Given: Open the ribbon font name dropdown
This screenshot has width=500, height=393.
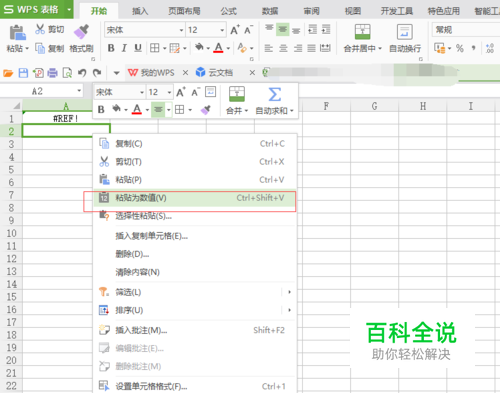Looking at the screenshot, I should (182, 30).
